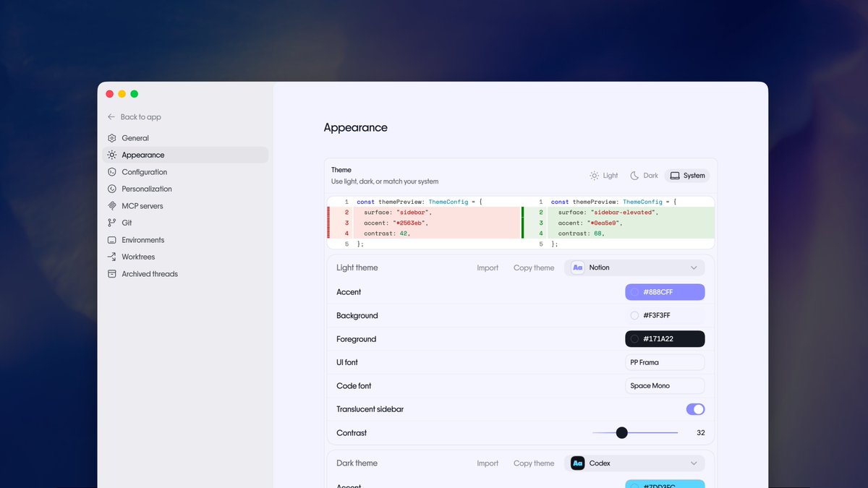Click the Personalization sidebar icon
Screen dimensions: 868x488
click(112, 189)
